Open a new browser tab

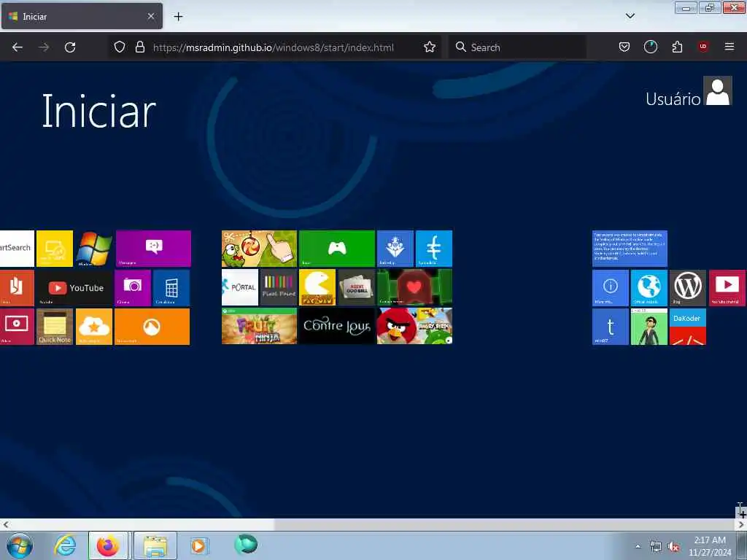178,17
